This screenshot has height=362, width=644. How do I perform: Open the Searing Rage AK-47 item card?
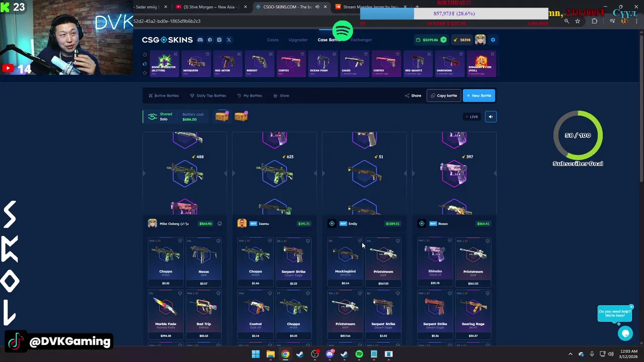coord(473,314)
